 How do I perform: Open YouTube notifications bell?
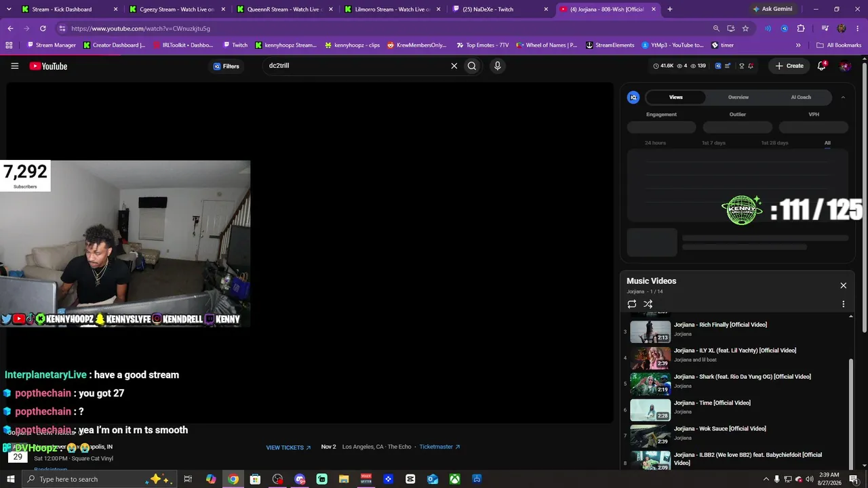pos(822,66)
